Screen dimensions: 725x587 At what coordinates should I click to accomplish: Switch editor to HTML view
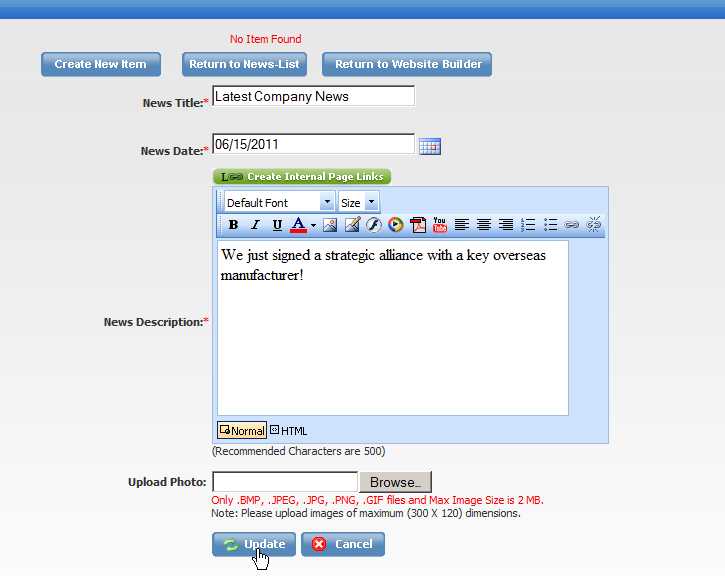pos(289,431)
